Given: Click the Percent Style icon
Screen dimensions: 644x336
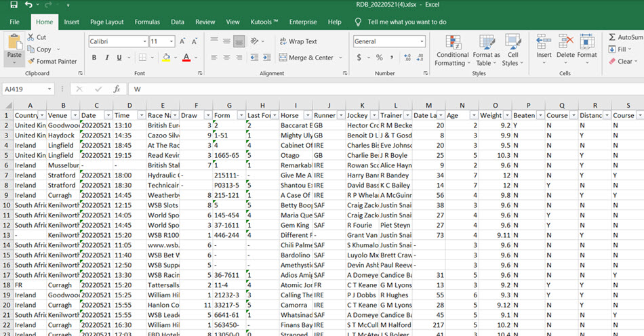Looking at the screenshot, I should pos(380,58).
